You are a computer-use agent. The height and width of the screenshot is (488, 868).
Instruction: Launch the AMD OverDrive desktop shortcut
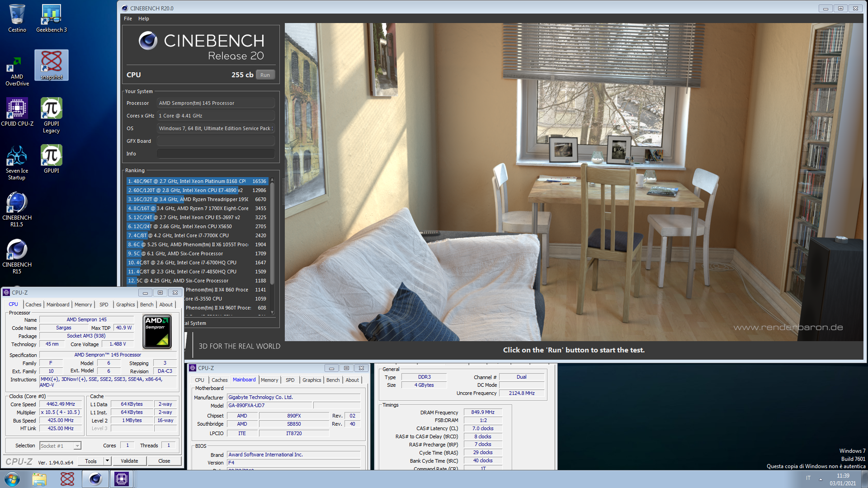17,71
